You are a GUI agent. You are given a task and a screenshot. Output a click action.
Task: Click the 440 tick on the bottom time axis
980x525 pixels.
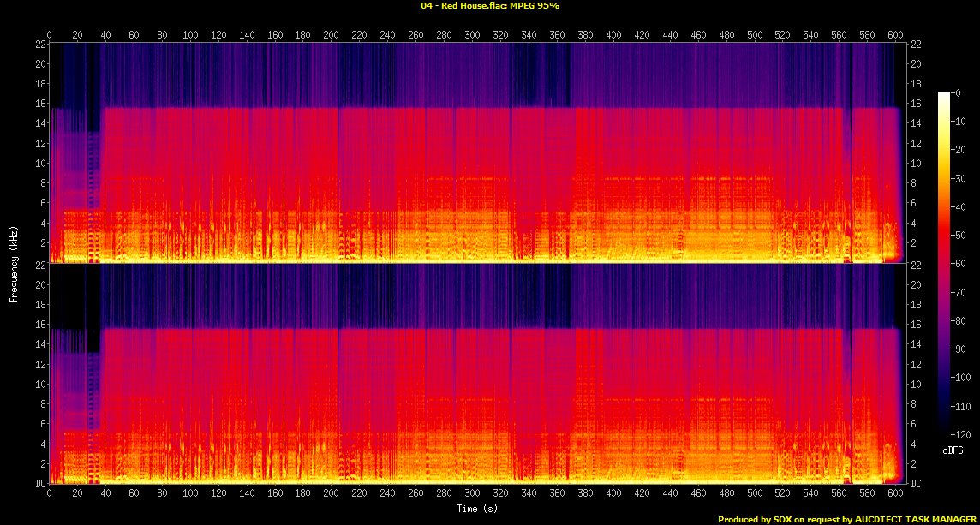pyautogui.click(x=670, y=494)
